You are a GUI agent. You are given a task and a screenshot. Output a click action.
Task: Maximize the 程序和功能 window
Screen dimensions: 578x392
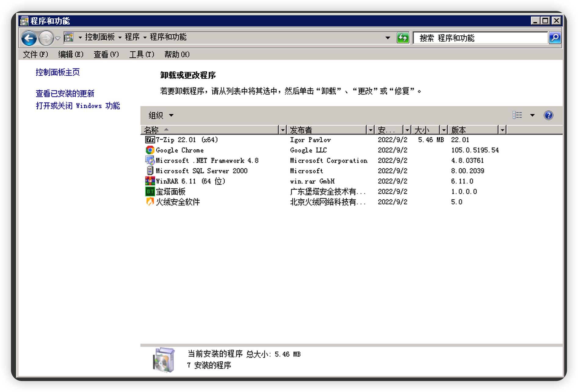[x=545, y=21]
